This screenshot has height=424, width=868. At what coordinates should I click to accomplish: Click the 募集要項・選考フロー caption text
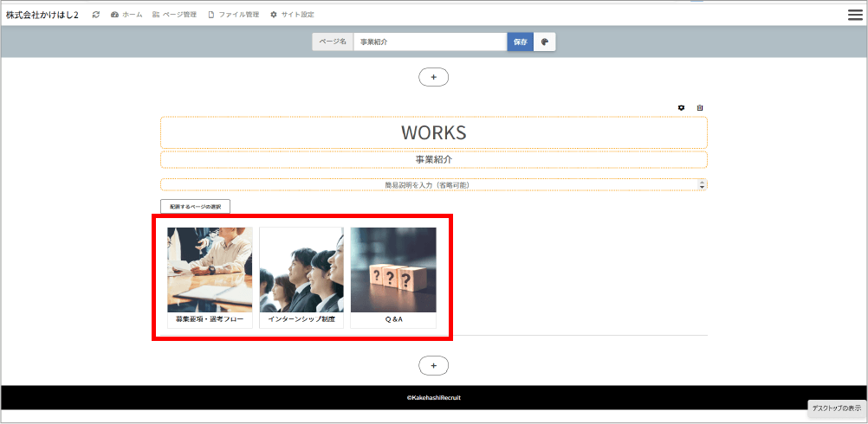click(x=210, y=319)
